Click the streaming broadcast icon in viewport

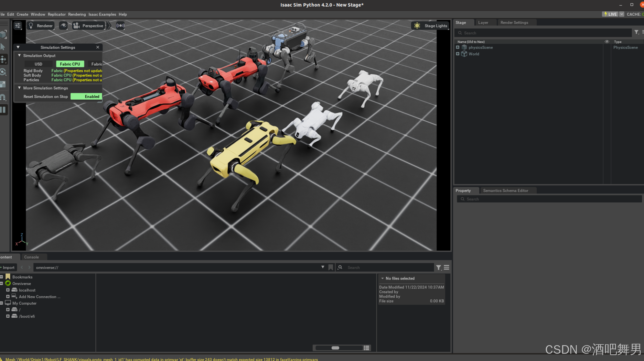point(120,26)
